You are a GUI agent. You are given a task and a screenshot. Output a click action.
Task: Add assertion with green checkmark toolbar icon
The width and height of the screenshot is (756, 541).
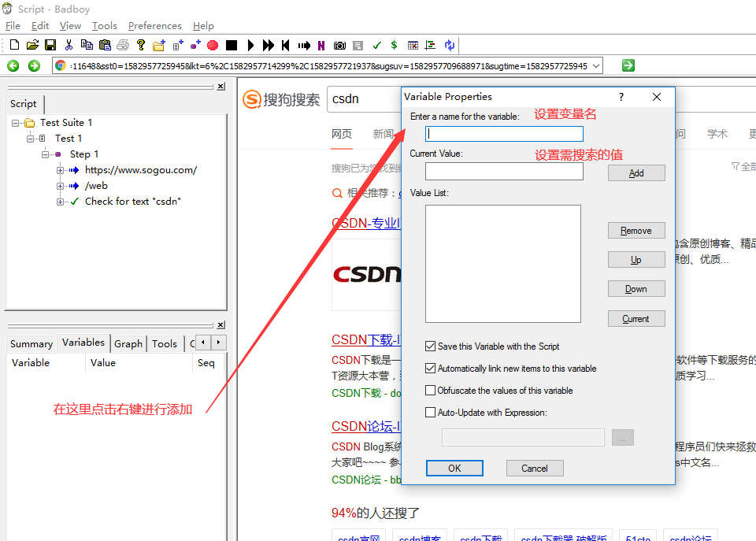pyautogui.click(x=376, y=45)
